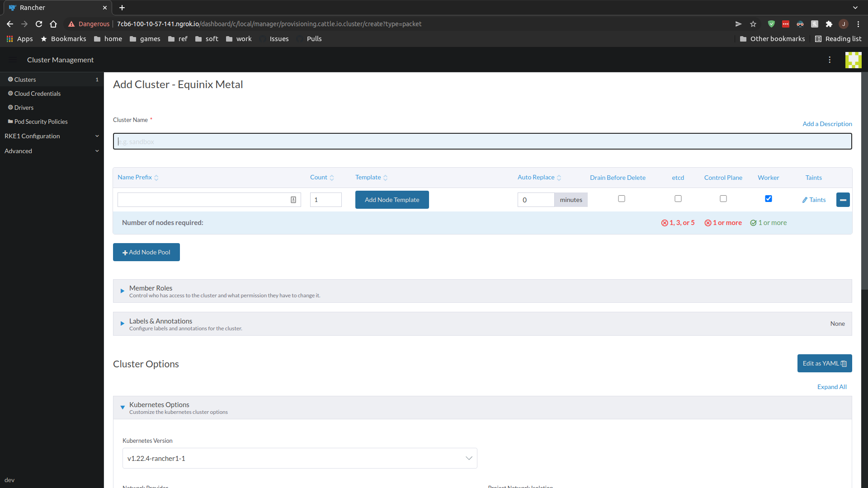Enable the etcd checkbox
Image resolution: width=868 pixels, height=488 pixels.
(x=678, y=198)
